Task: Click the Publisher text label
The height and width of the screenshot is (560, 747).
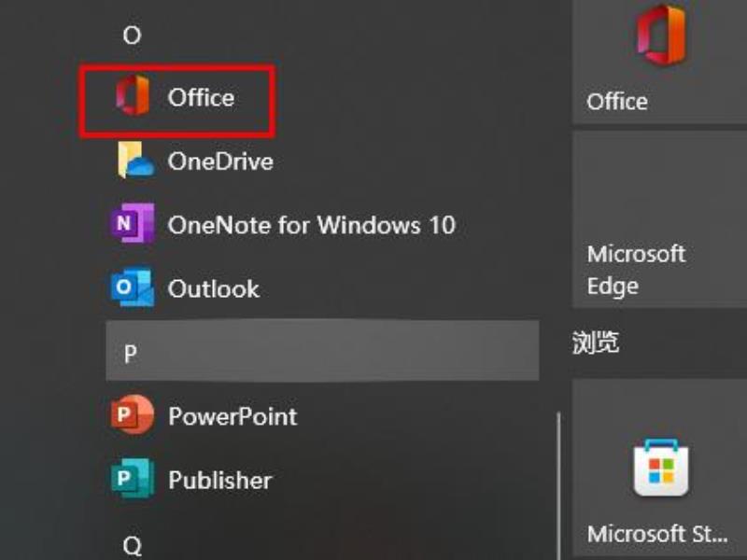Action: click(x=219, y=480)
